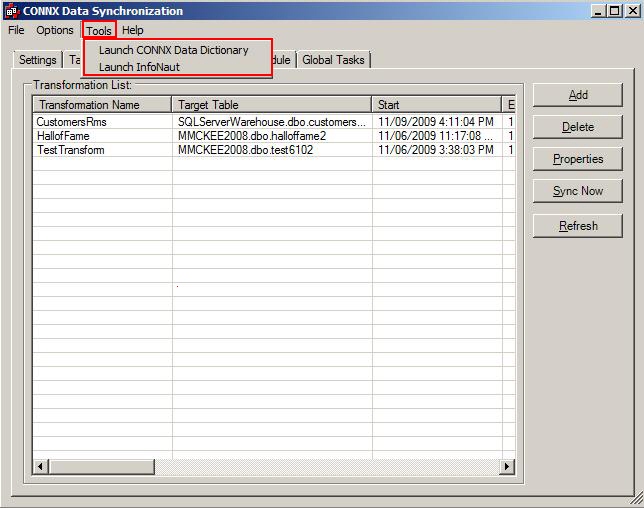
Task: Maximize the CONNX Data Synchronization window
Action: [614, 11]
